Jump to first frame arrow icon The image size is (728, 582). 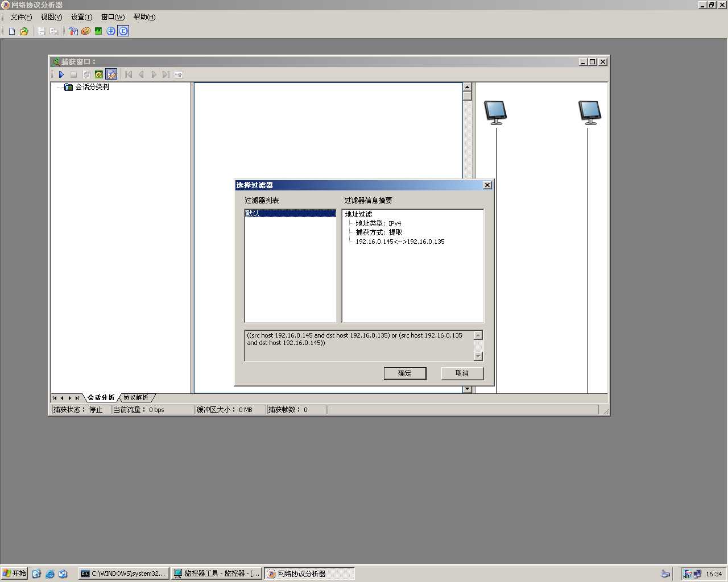[x=129, y=74]
